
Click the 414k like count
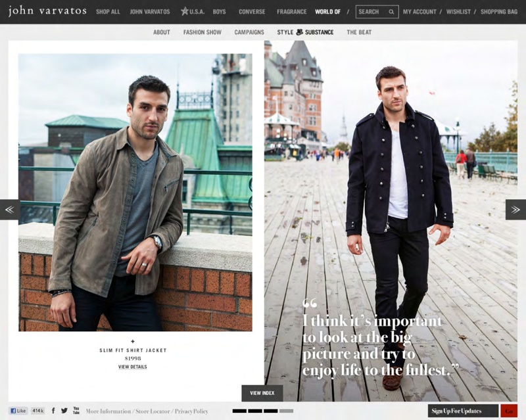(x=38, y=411)
